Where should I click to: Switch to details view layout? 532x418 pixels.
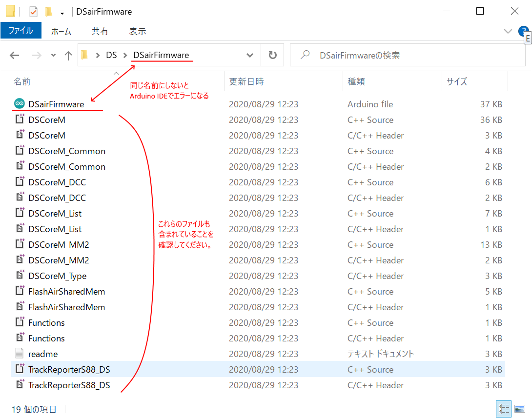tap(504, 409)
